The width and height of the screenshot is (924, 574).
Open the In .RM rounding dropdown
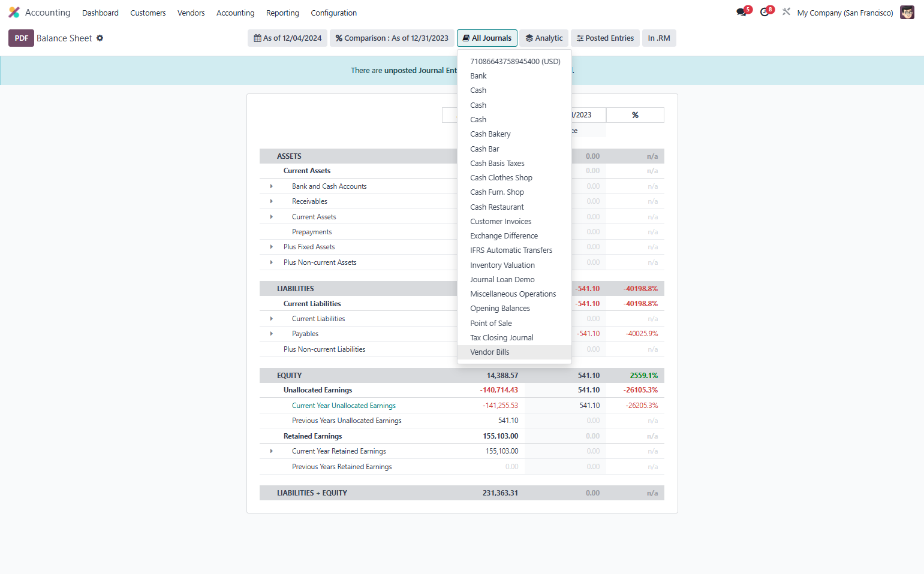coord(659,38)
